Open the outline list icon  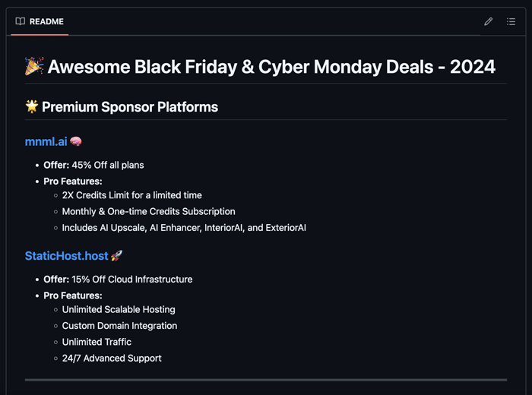click(511, 22)
